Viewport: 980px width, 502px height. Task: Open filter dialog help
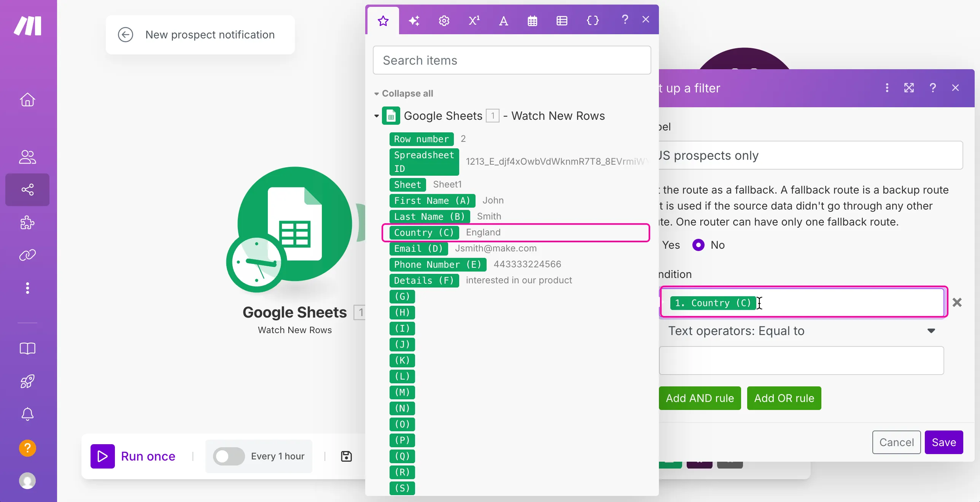[932, 88]
